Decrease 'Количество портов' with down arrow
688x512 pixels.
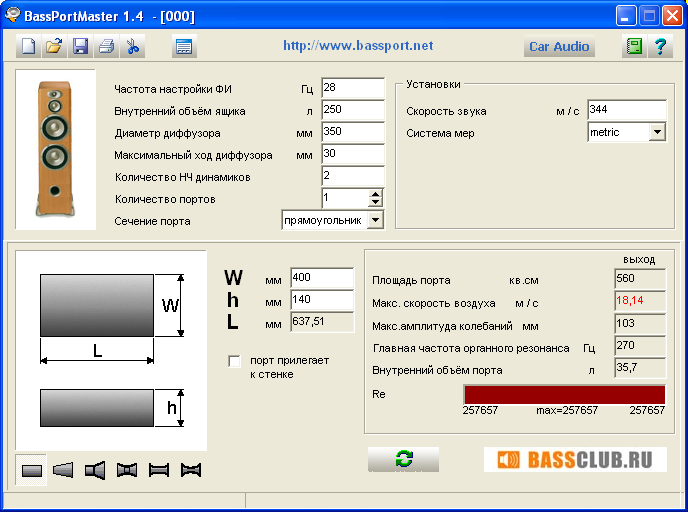point(376,202)
